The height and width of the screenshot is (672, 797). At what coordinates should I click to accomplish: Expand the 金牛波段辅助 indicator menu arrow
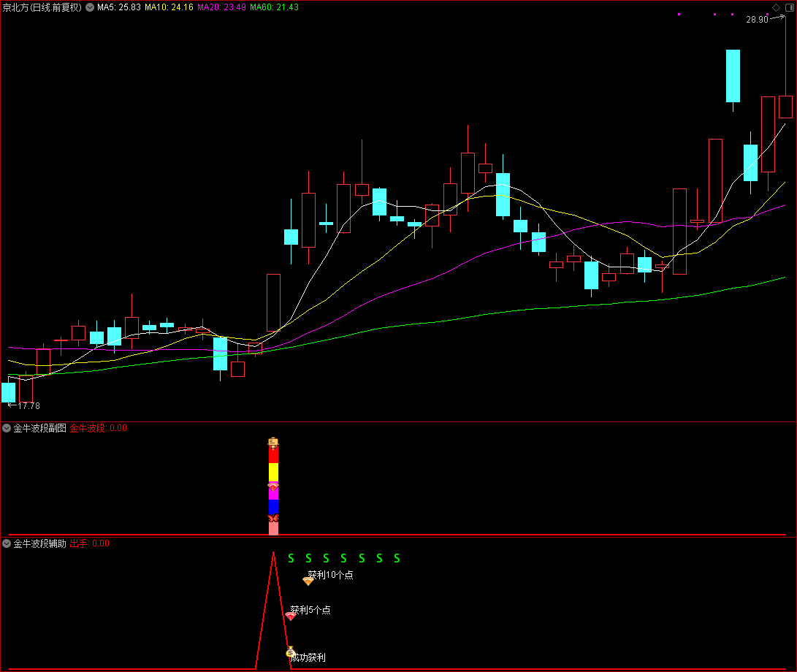point(7,543)
